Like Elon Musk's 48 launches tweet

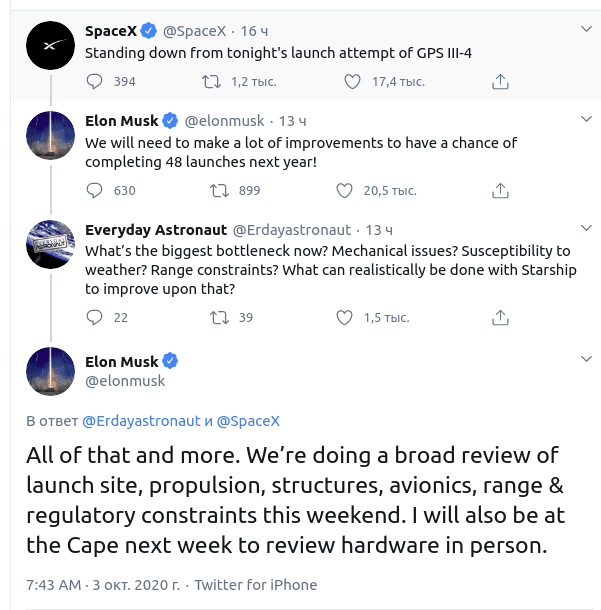coord(344,190)
